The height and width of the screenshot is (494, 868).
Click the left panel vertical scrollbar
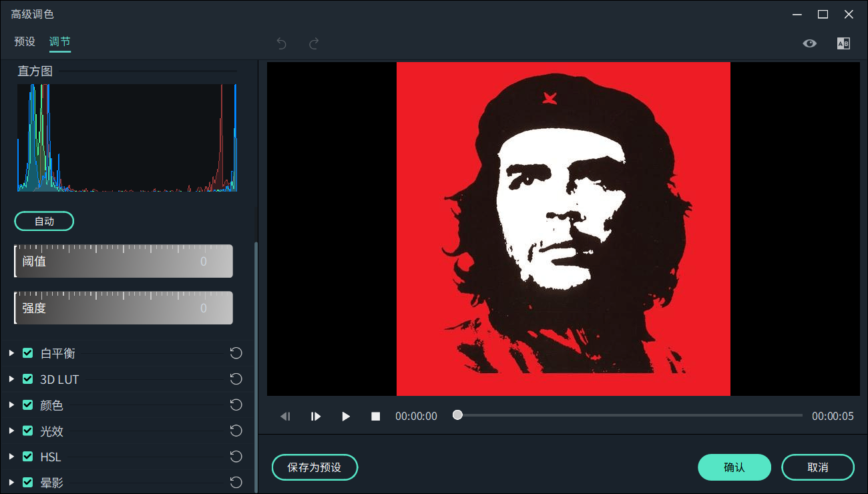pyautogui.click(x=256, y=366)
